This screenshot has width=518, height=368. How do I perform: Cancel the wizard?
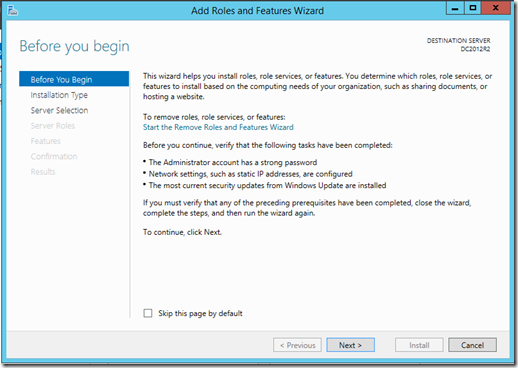[x=472, y=345]
